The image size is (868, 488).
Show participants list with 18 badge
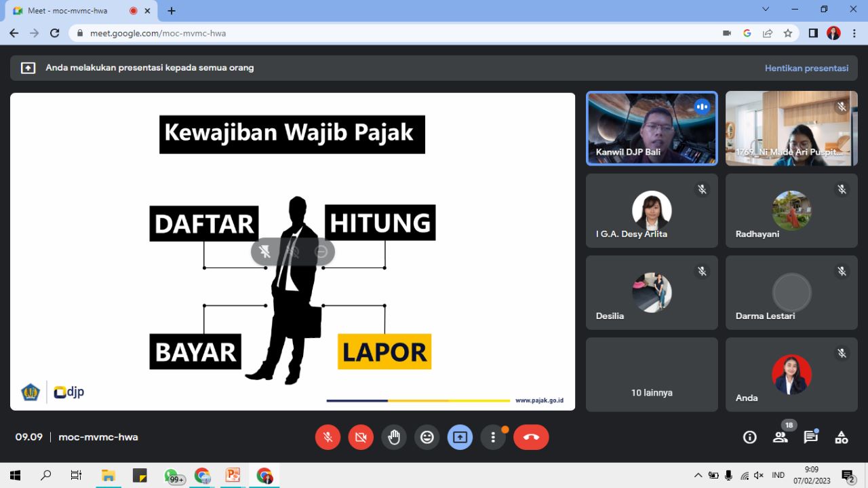pyautogui.click(x=781, y=438)
